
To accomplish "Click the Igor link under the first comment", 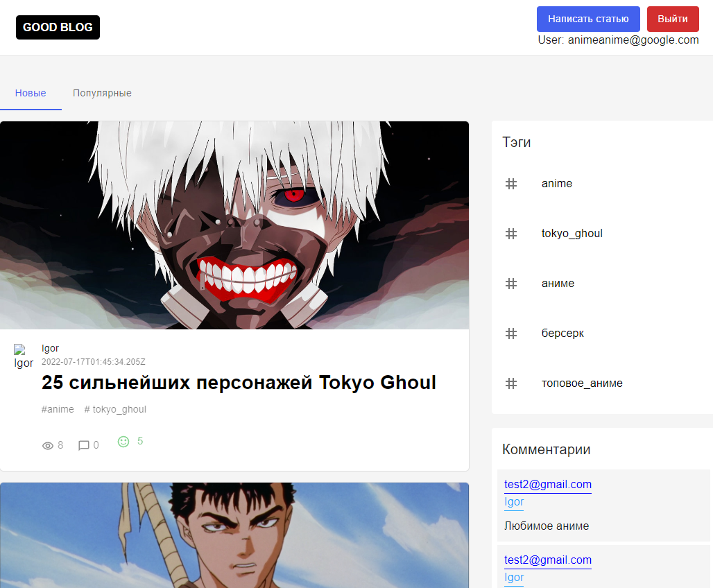I will pyautogui.click(x=513, y=501).
